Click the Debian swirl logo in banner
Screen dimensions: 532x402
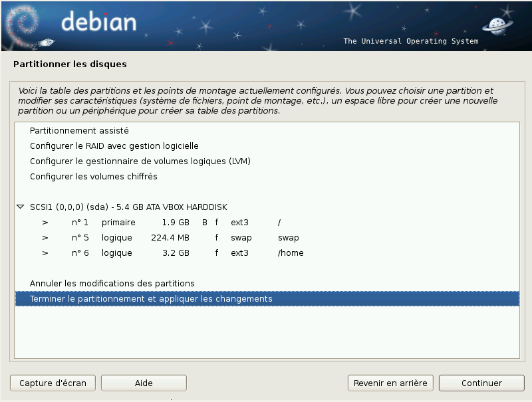tap(24, 27)
